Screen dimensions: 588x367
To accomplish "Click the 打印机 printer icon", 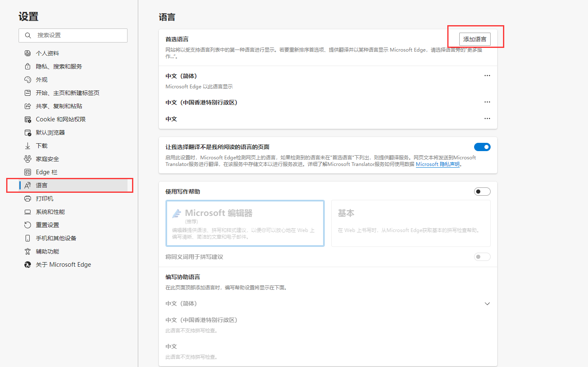I will point(28,199).
